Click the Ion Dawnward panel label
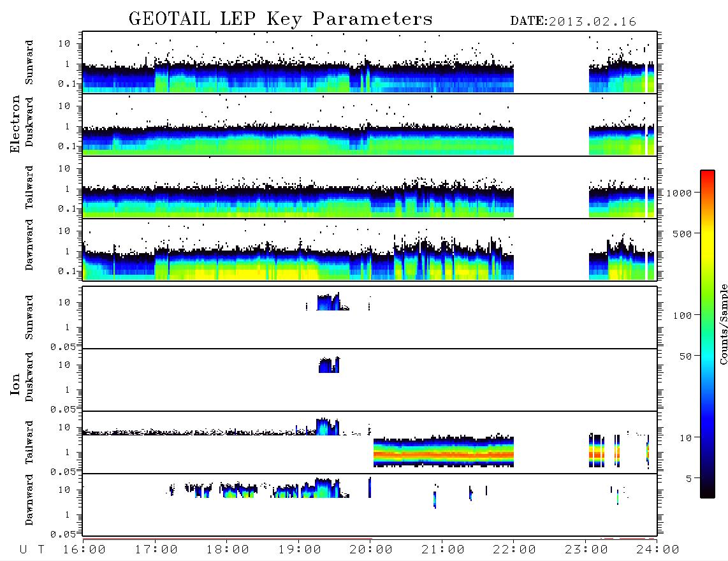Screen dimensions: 728x561 29,500
